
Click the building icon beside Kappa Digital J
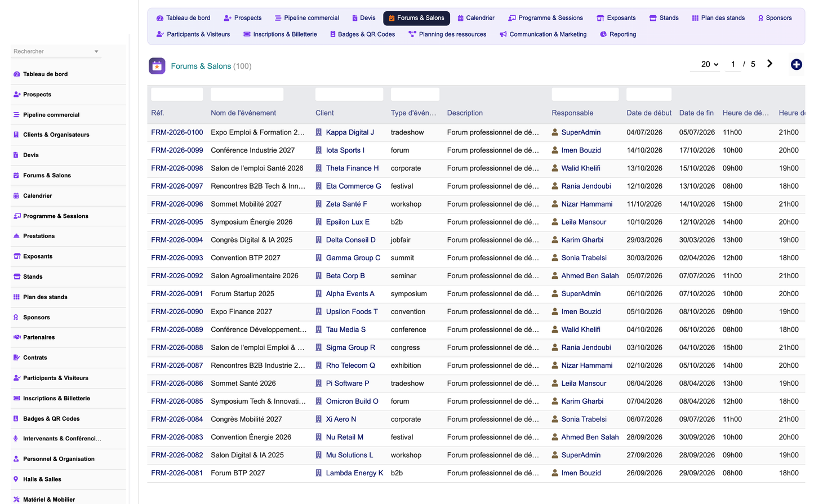[x=319, y=132]
